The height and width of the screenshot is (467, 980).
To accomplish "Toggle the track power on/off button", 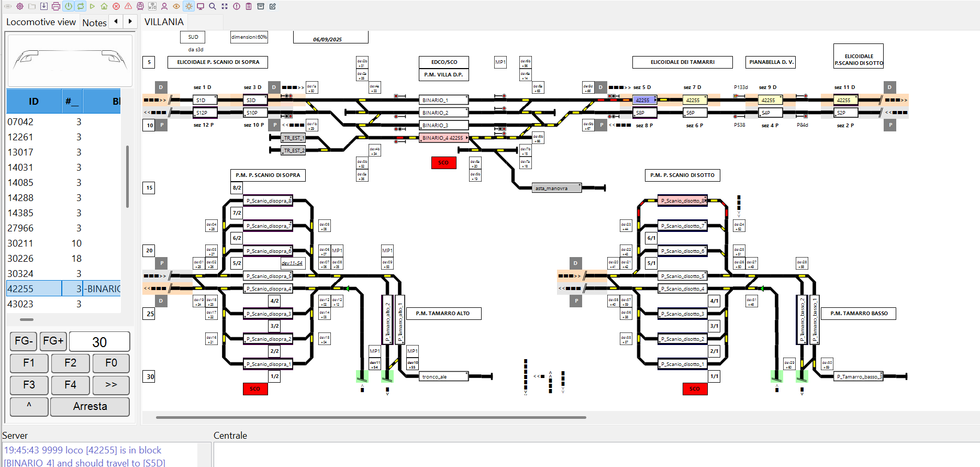I will [69, 6].
